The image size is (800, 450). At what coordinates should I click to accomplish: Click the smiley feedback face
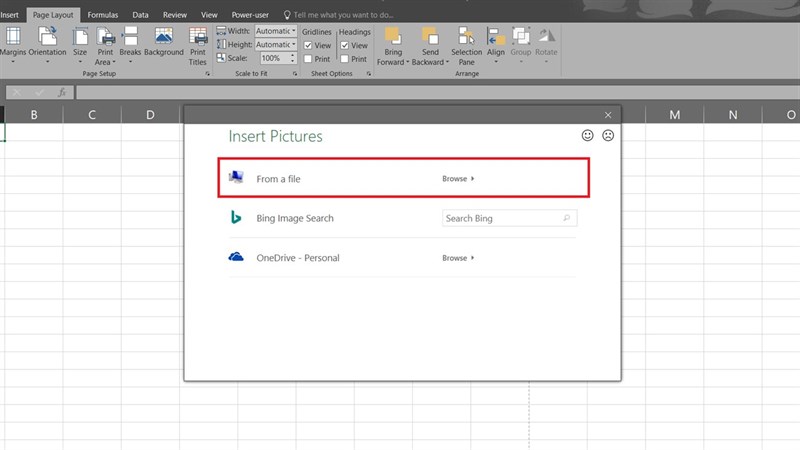[588, 135]
